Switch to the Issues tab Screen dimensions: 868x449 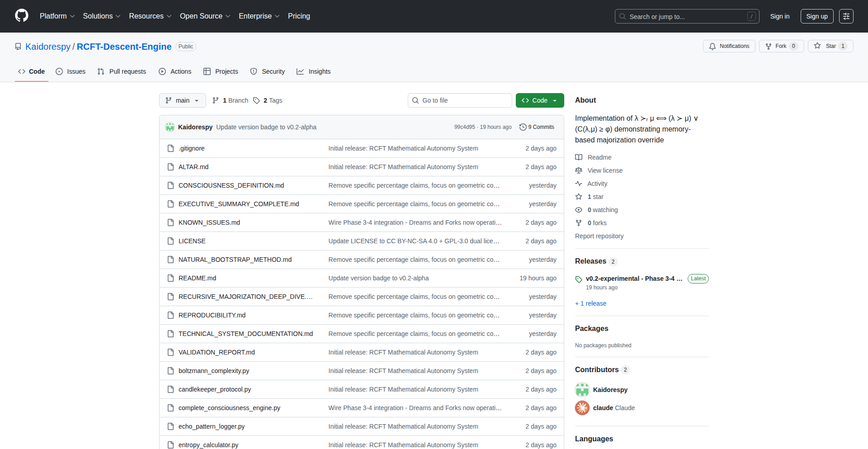[71, 71]
